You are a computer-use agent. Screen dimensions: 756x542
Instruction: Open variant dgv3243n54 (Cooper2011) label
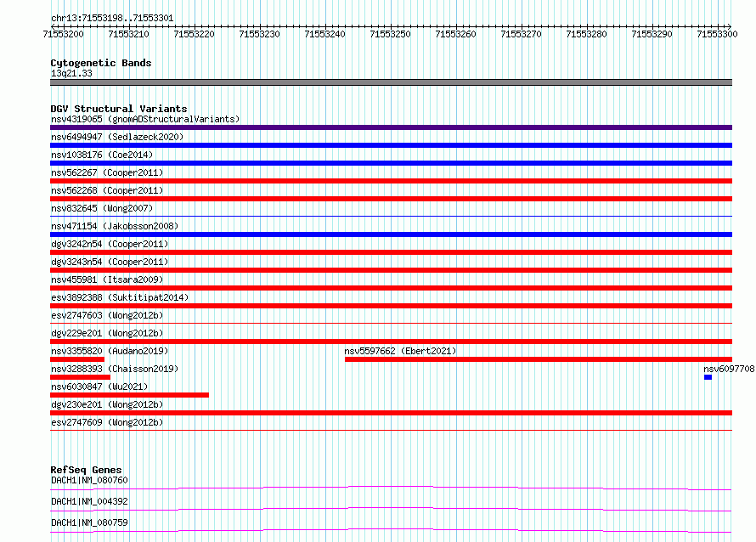coord(110,262)
